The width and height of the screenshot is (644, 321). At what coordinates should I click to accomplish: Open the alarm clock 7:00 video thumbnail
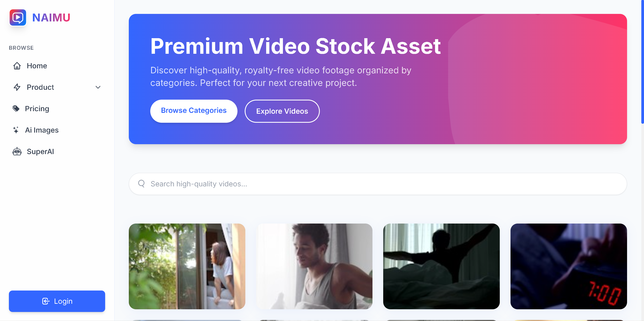(569, 266)
